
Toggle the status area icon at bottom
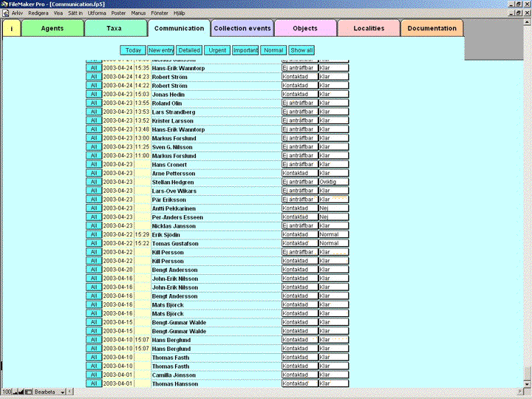[x=30, y=392]
